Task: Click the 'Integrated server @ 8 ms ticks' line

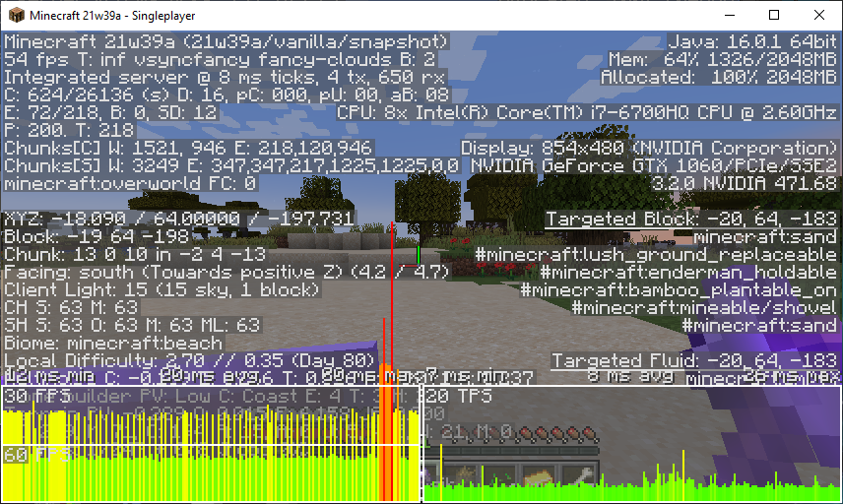Action: coord(225,77)
